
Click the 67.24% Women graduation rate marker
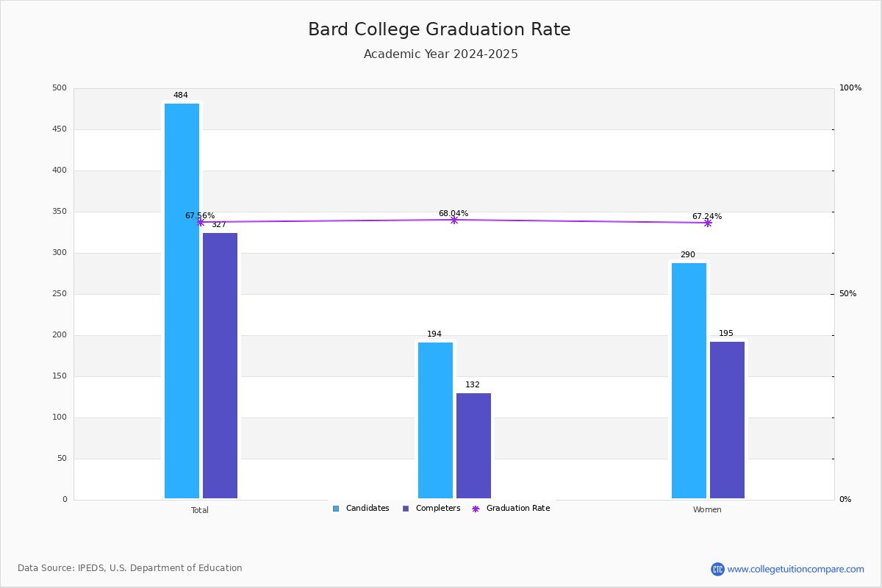(x=708, y=223)
